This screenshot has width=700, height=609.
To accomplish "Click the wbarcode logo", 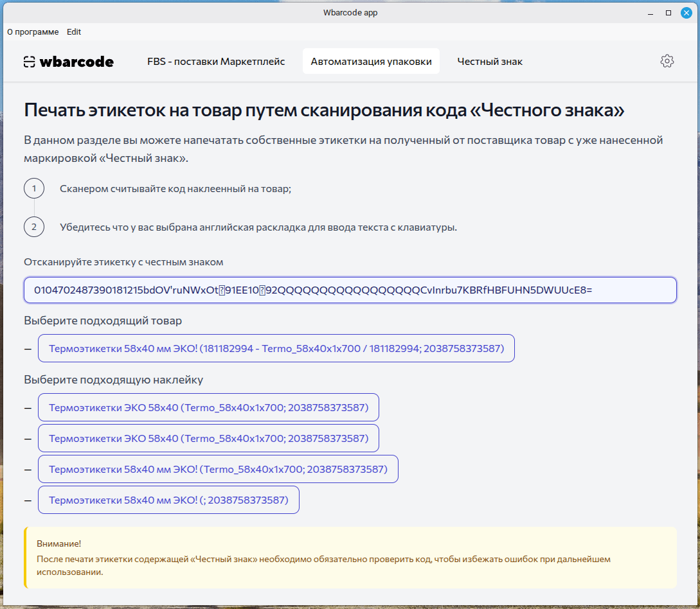I will click(x=68, y=61).
